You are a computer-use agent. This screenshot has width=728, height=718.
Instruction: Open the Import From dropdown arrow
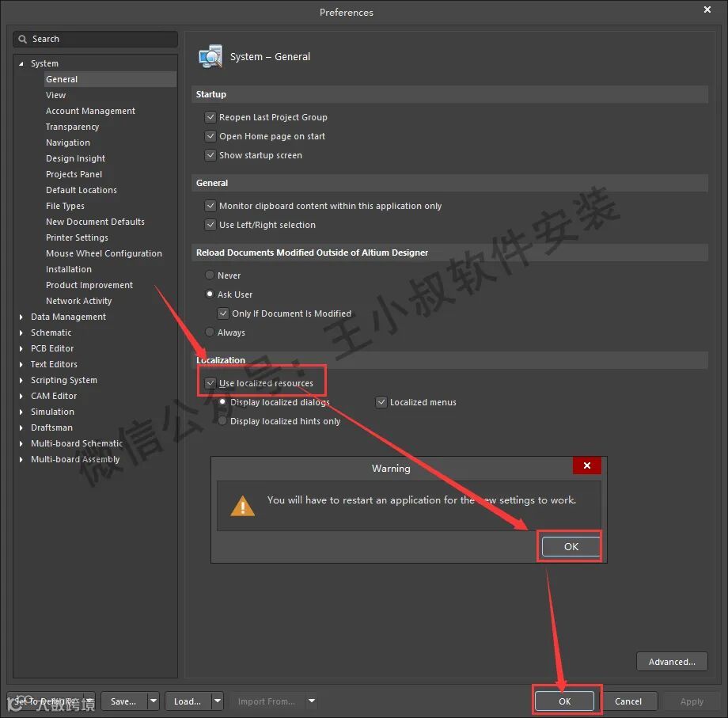click(312, 701)
